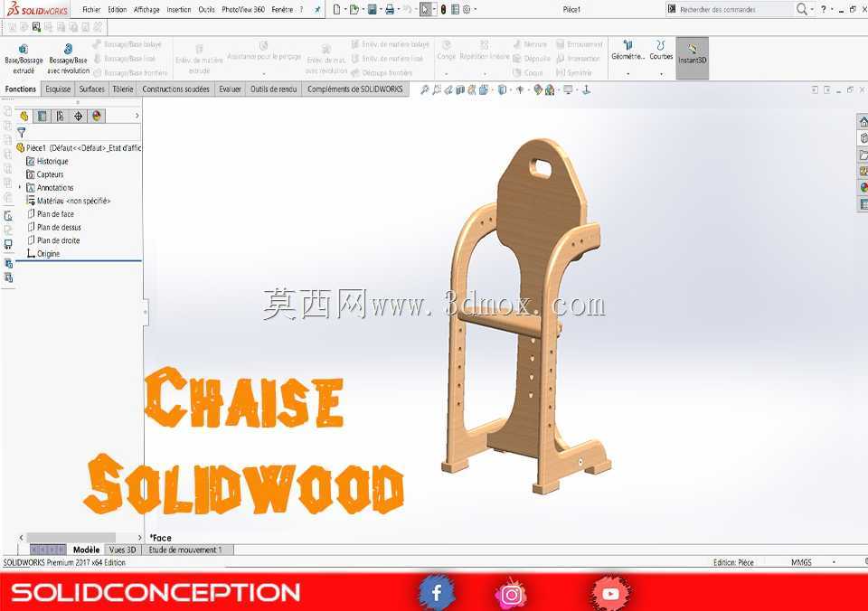Switch to the Esquisse tab

(x=58, y=89)
